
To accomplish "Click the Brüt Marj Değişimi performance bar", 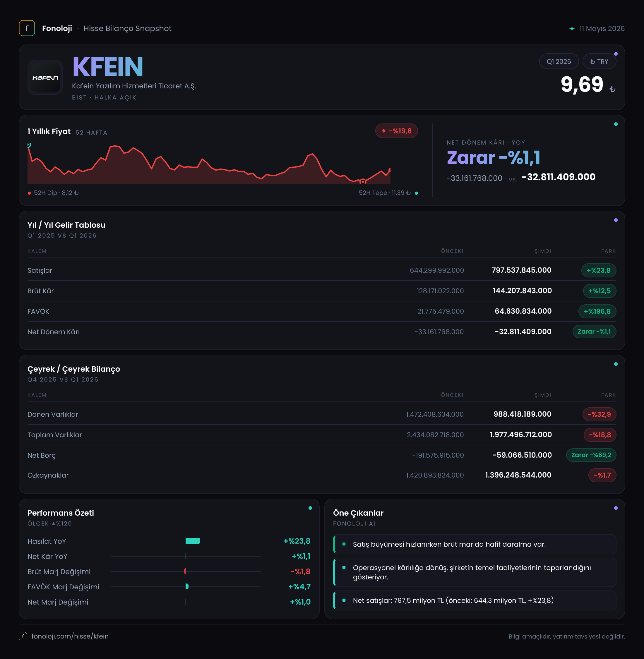I will pos(185,572).
